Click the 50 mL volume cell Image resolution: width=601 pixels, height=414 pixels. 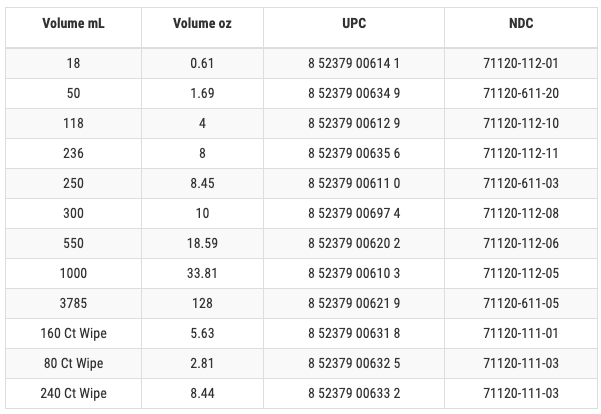pos(73,93)
